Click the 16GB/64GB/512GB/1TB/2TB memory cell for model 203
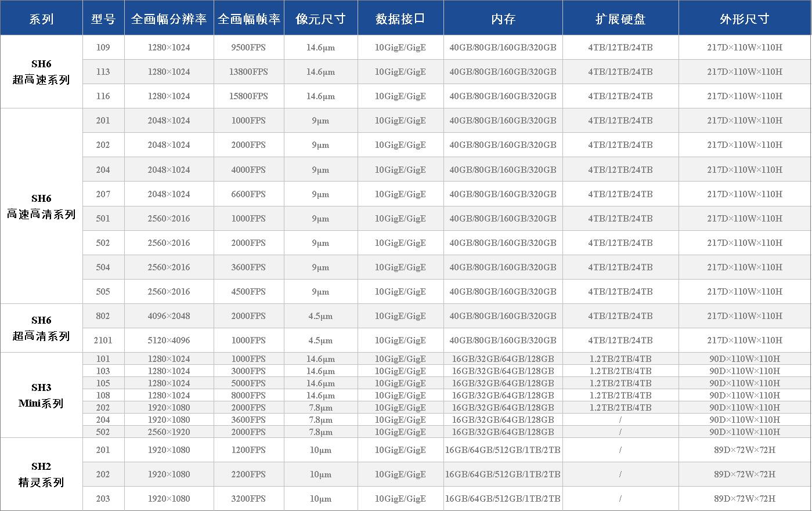Viewport: 812px width, 511px height. point(503,498)
